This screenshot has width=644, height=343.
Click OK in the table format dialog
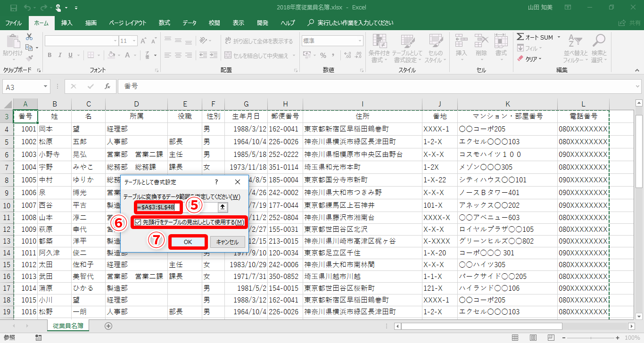coord(188,242)
